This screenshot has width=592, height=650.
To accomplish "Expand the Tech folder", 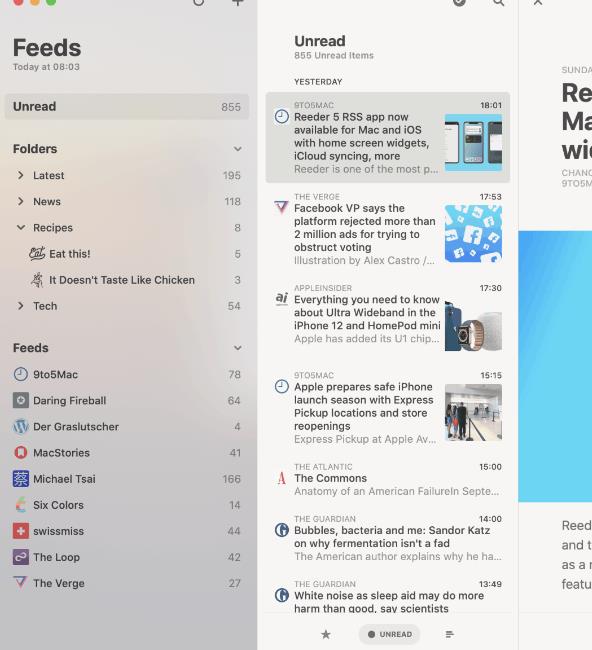I will click(x=21, y=306).
